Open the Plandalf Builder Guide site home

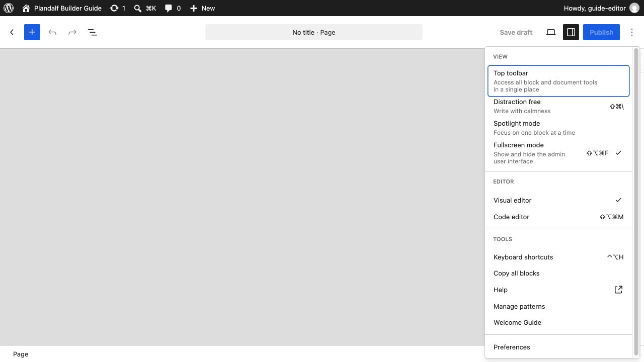point(62,8)
